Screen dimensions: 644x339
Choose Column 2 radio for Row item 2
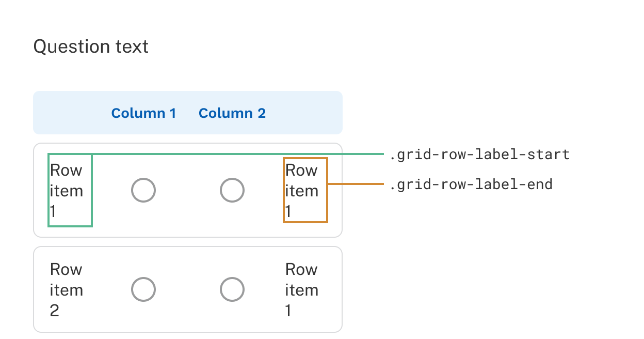click(232, 289)
